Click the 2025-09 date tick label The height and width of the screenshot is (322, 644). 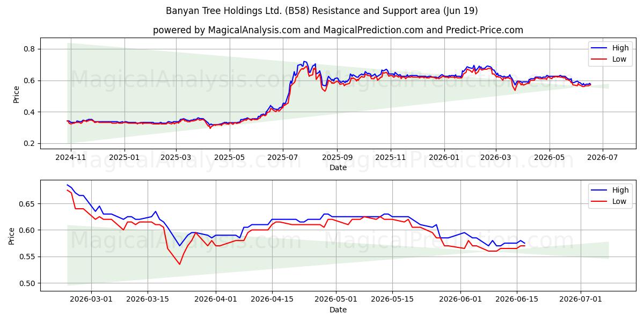[337, 158]
